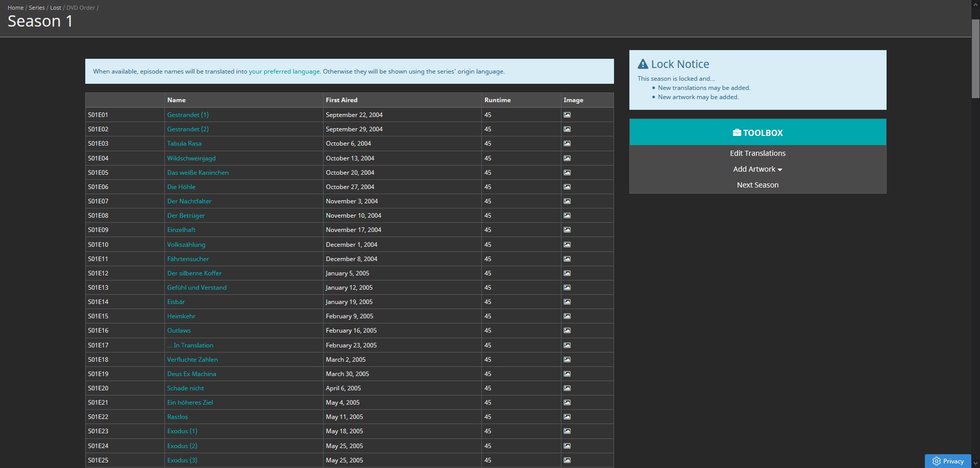Open the Privacy settings button
Image resolution: width=980 pixels, height=468 pixels.
tap(948, 461)
